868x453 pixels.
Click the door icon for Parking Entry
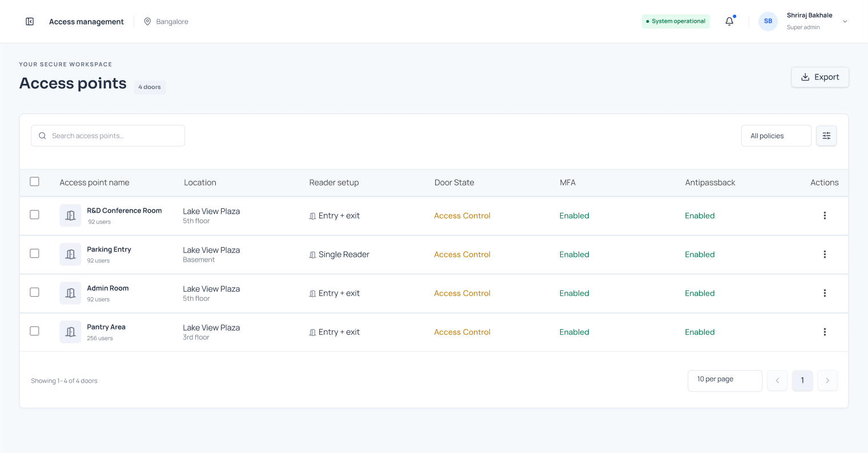click(x=70, y=254)
